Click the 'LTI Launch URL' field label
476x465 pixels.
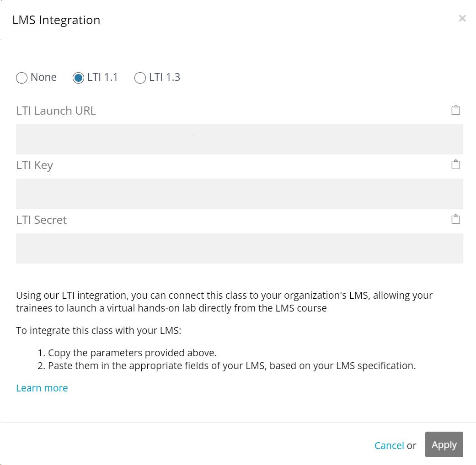pos(56,111)
